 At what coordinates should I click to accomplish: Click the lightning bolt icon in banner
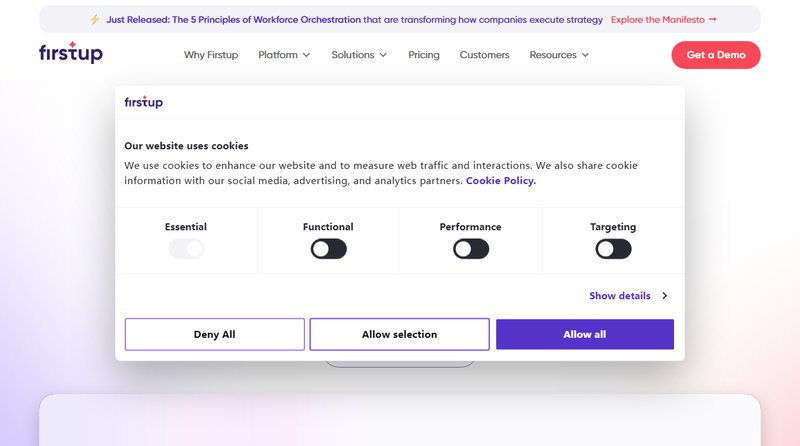tap(95, 19)
